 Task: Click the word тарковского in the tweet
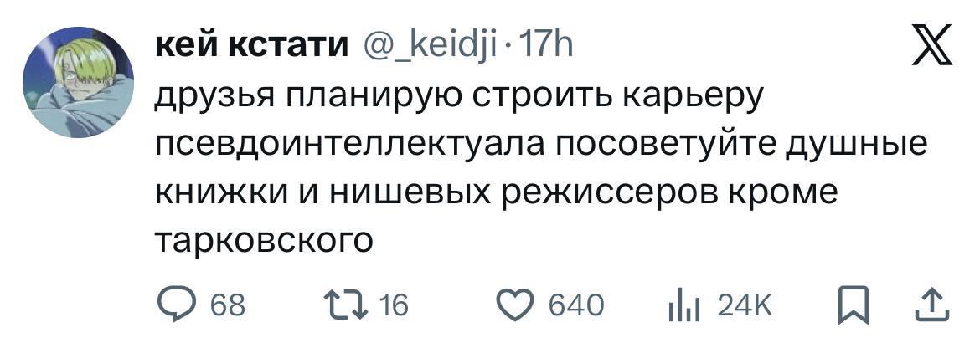pos(264,241)
